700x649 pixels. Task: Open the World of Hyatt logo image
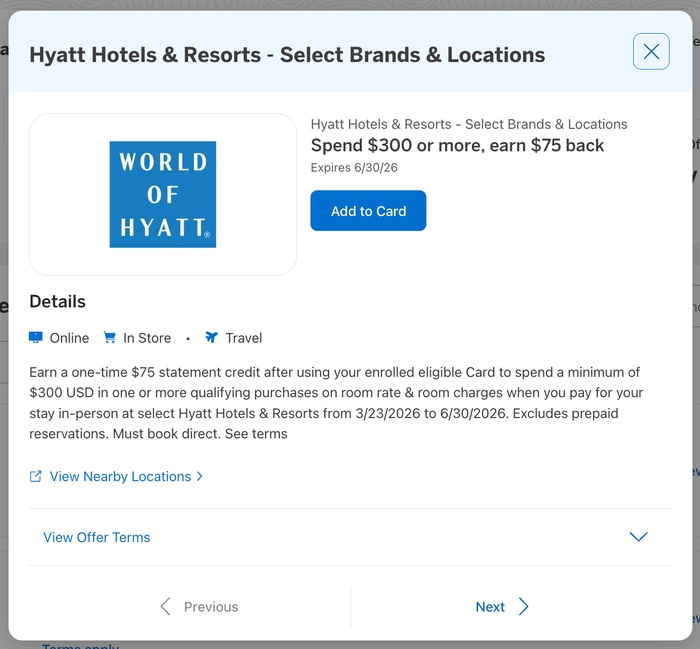click(163, 195)
